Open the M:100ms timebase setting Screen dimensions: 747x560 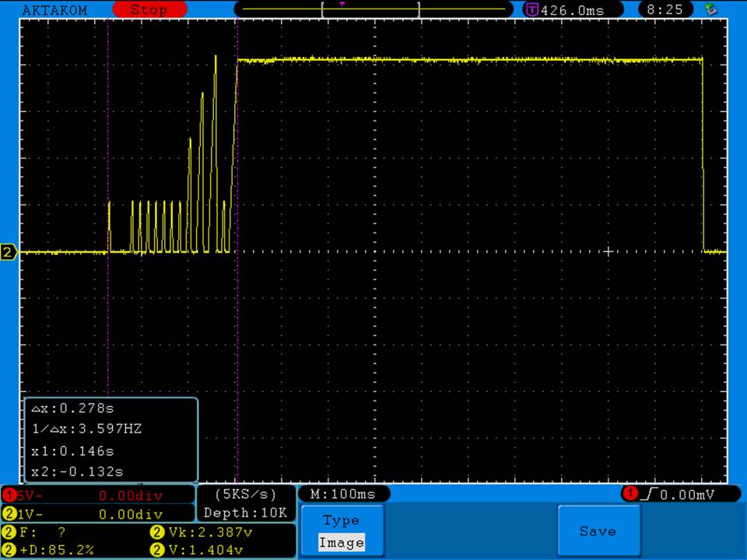(x=343, y=494)
